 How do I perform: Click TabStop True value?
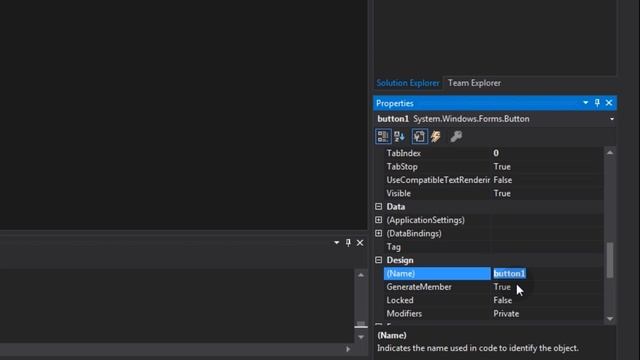(x=502, y=167)
